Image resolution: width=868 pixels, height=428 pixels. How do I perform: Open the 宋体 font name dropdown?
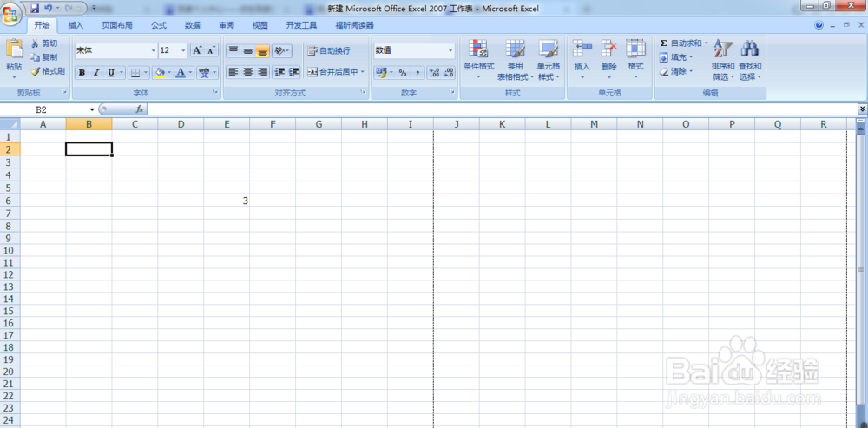(x=154, y=50)
